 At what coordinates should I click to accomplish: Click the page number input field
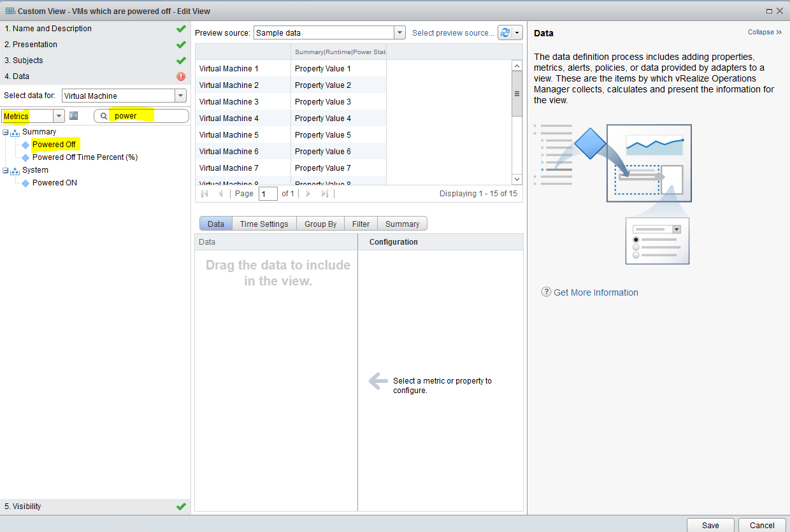[268, 194]
